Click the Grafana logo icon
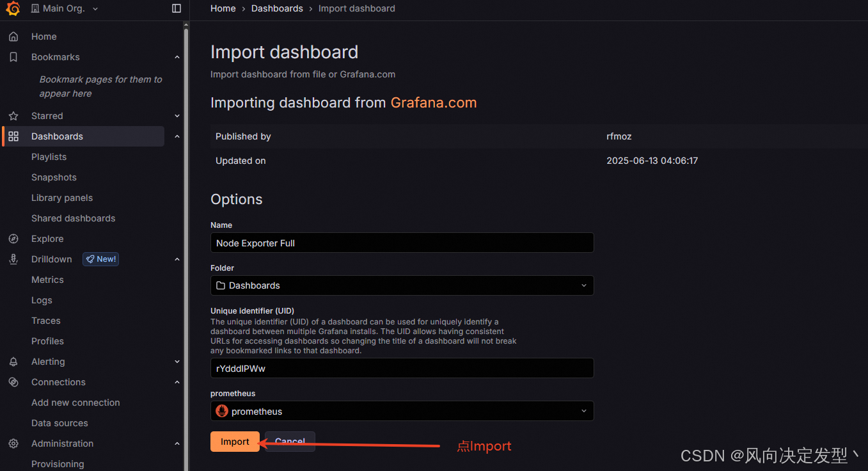The width and height of the screenshot is (868, 471). [x=13, y=8]
